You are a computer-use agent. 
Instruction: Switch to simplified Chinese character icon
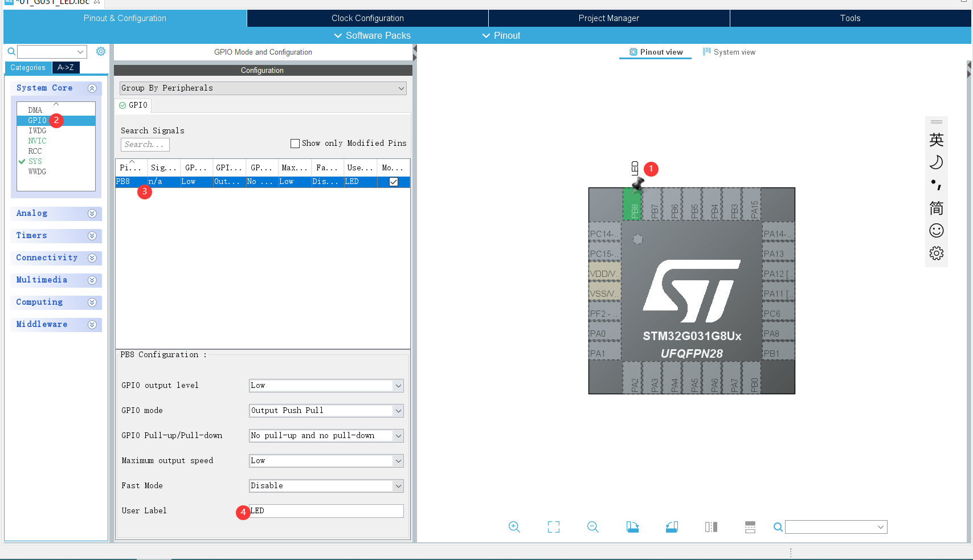pyautogui.click(x=937, y=207)
